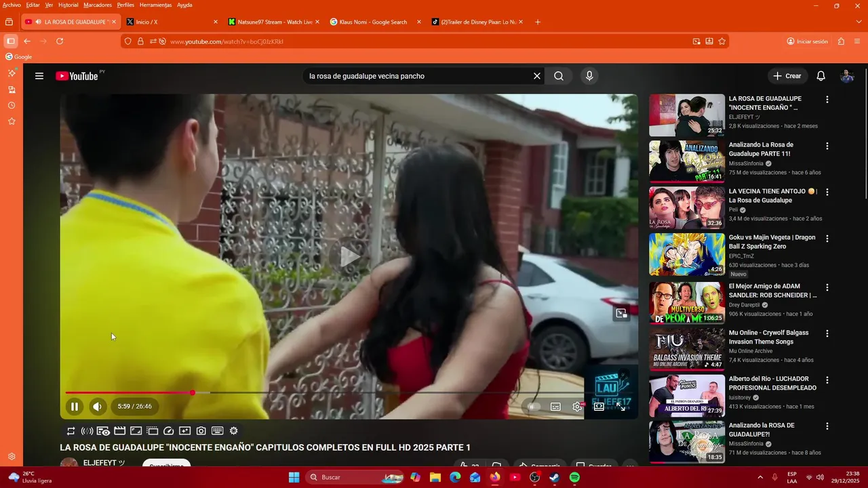Open options for Alberto del Rio video

click(x=827, y=380)
